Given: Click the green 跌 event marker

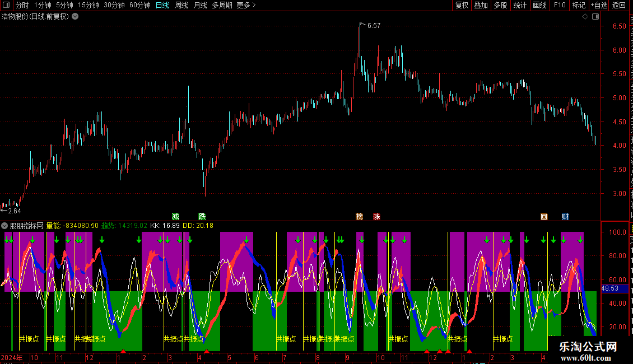Looking at the screenshot, I should [x=202, y=217].
